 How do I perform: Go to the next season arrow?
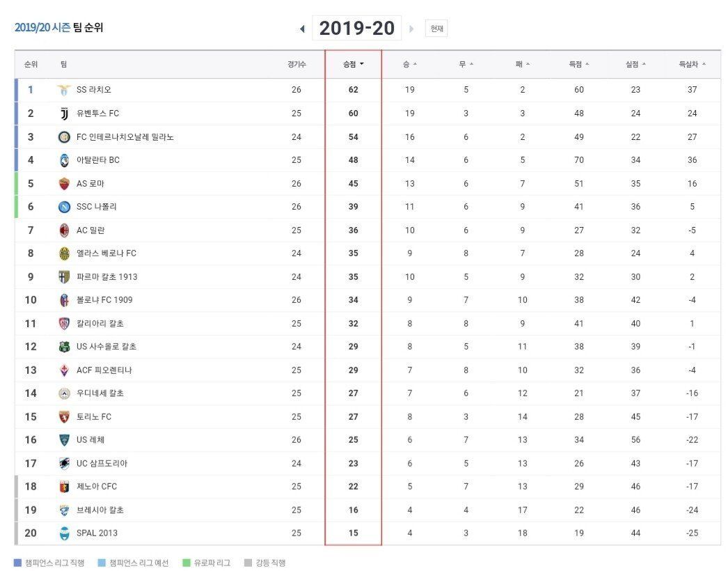coord(411,29)
